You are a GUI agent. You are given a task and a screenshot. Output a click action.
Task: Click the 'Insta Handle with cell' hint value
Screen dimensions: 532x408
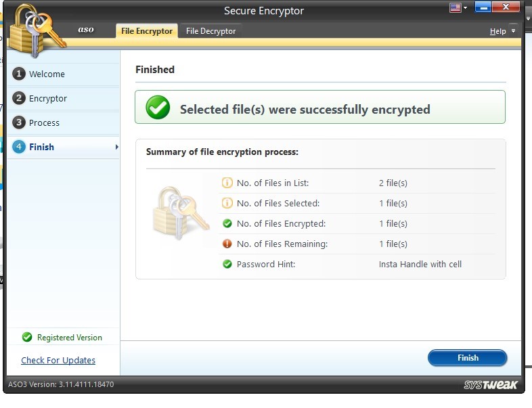click(x=420, y=264)
